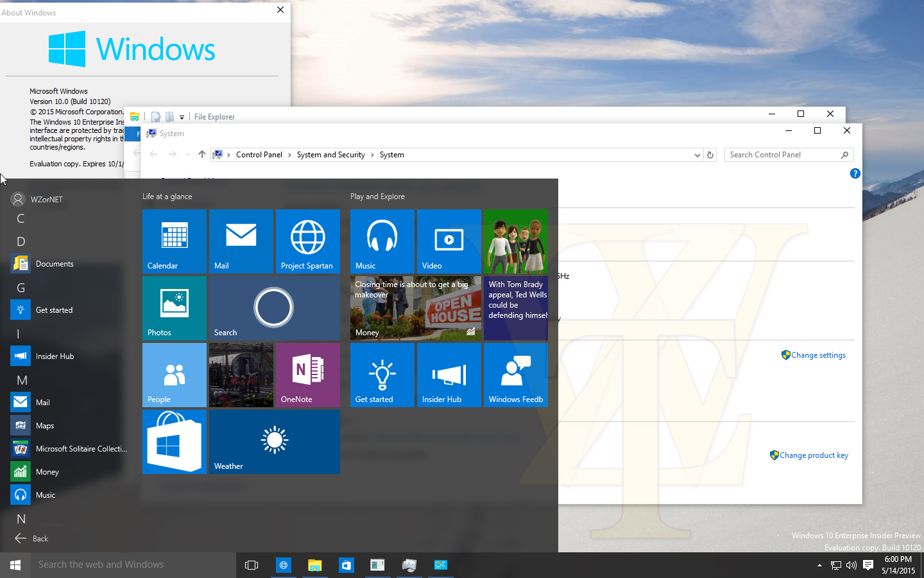Open the Get started lightbulb tile

tap(382, 375)
